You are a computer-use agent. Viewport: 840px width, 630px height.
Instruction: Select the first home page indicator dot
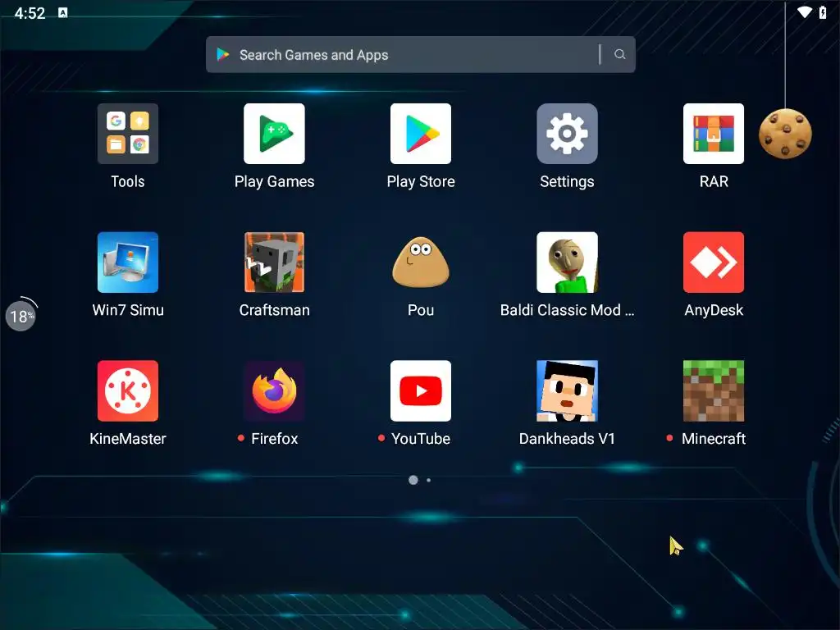click(413, 480)
